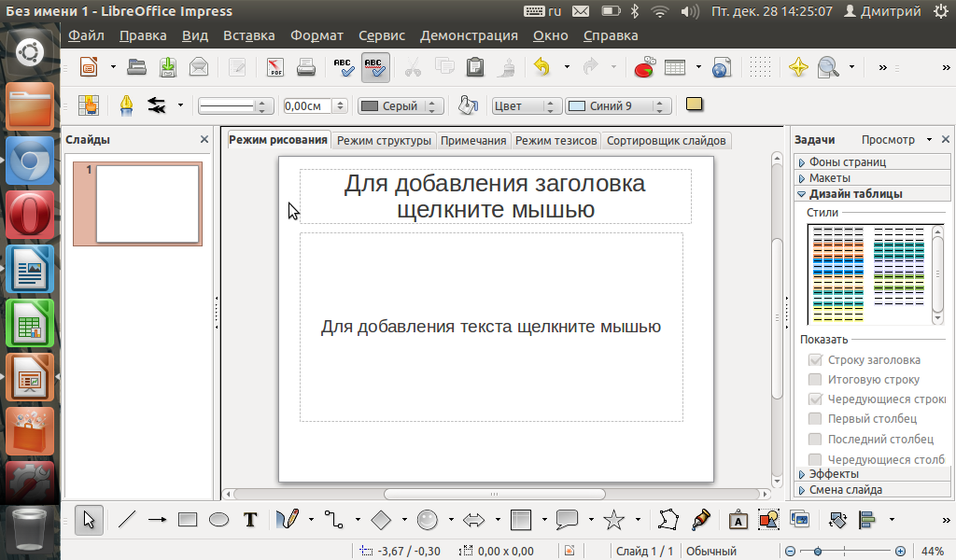Insert a chart with the Chart icon

pos(644,67)
